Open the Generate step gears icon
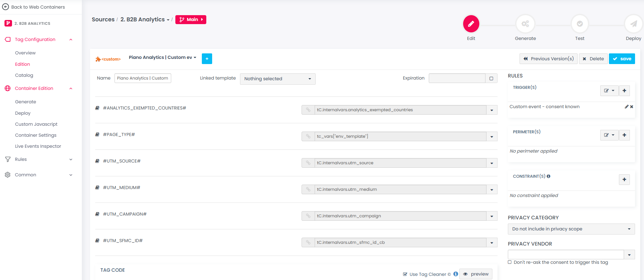This screenshot has height=280, width=644. point(525,24)
